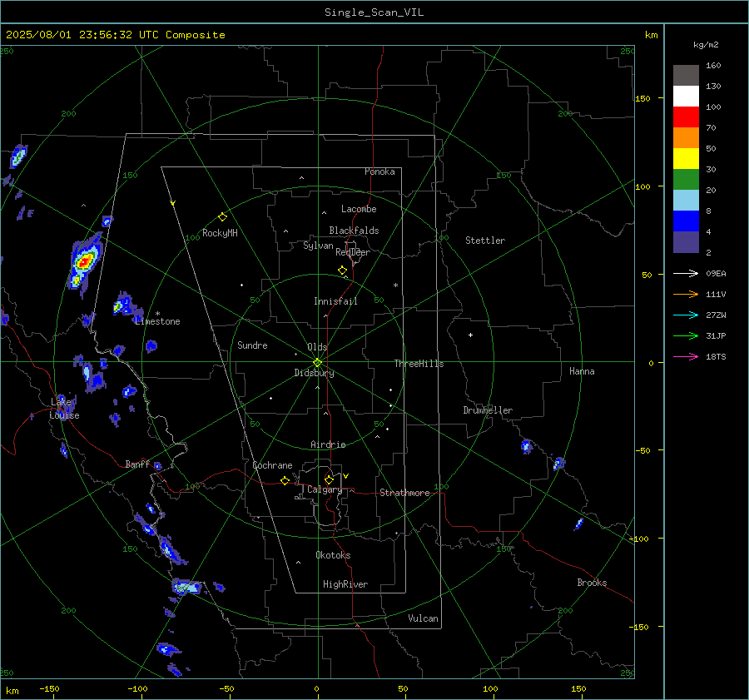Click the Brooks label
The height and width of the screenshot is (700, 749).
coord(592,583)
